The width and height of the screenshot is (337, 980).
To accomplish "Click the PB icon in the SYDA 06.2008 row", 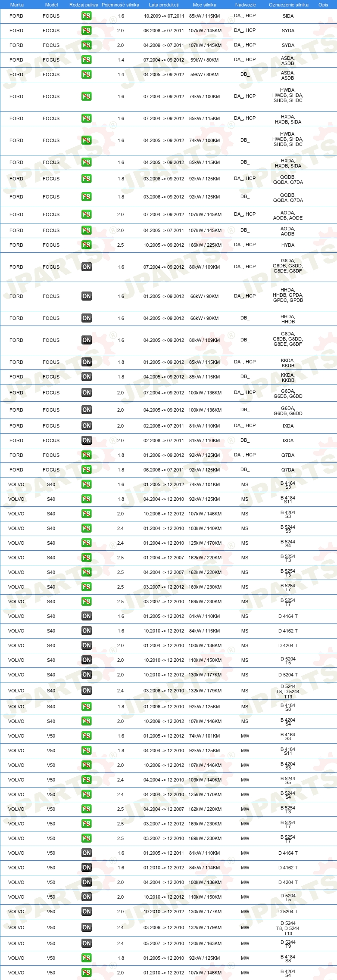I will coord(87,31).
